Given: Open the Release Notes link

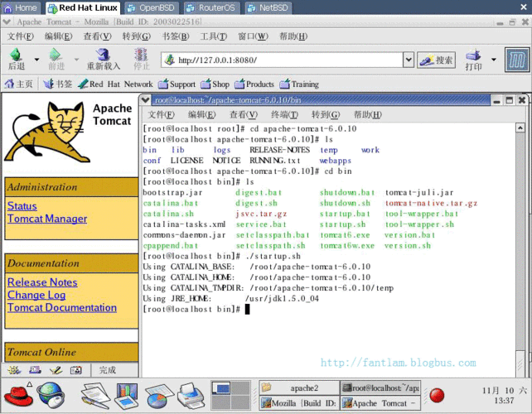Looking at the screenshot, I should [x=42, y=282].
